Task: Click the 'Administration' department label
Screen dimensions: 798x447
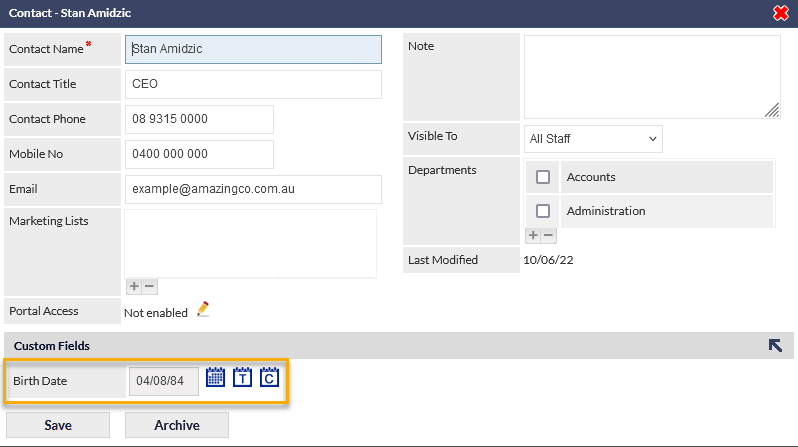Action: [x=606, y=211]
